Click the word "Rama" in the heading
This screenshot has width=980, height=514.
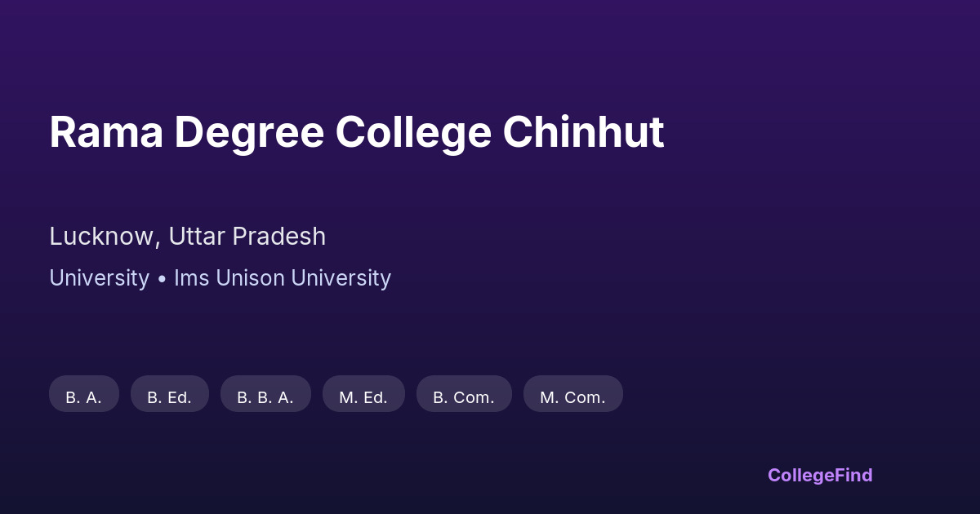pos(106,132)
